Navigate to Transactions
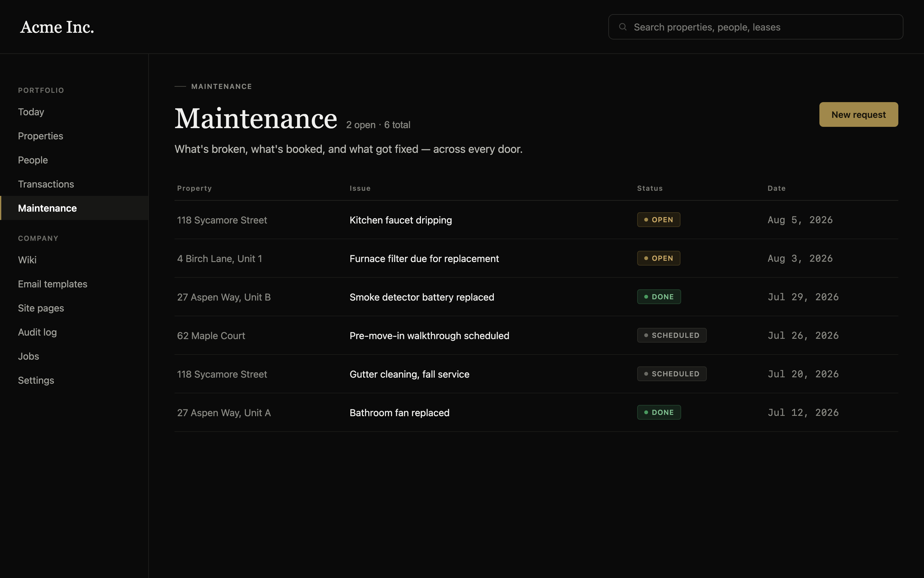Image resolution: width=924 pixels, height=578 pixels. (x=46, y=184)
